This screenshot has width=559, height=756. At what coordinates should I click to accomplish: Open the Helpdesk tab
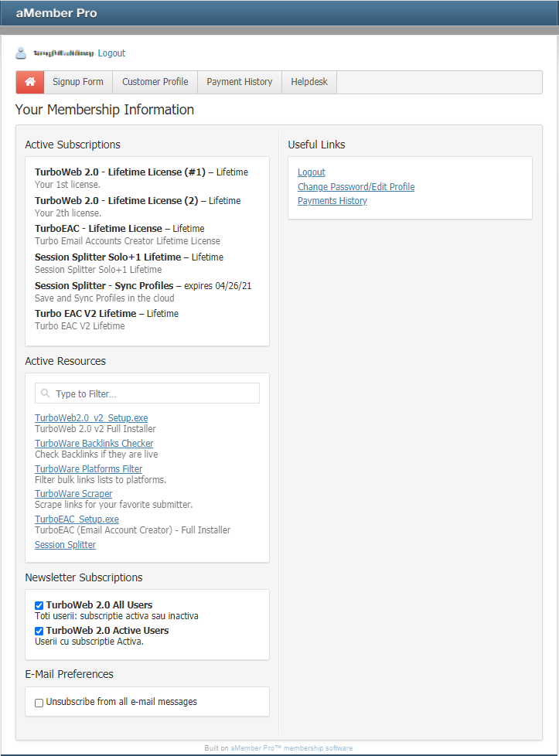click(309, 82)
